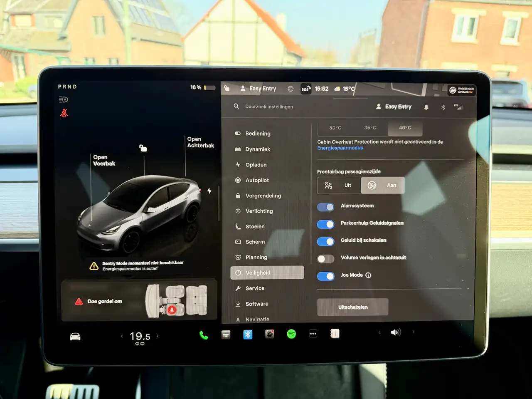Click the volume speaker icon

click(x=396, y=332)
